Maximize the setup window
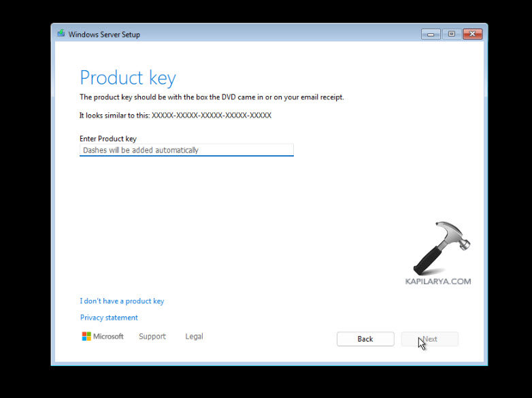Screen dimensions: 532x398 click(x=451, y=34)
